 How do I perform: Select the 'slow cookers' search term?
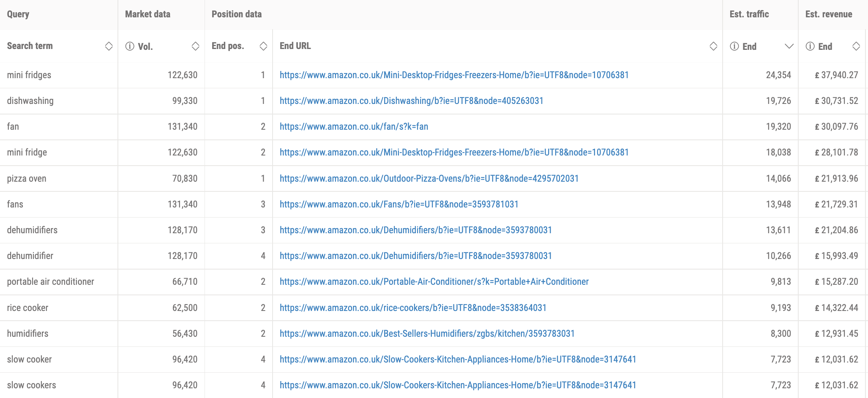coord(32,385)
